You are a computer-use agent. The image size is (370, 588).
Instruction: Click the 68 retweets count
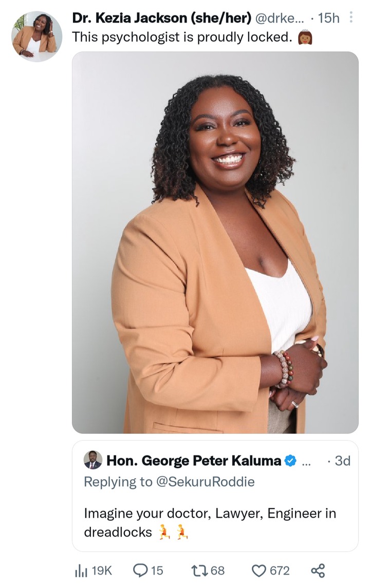click(218, 571)
